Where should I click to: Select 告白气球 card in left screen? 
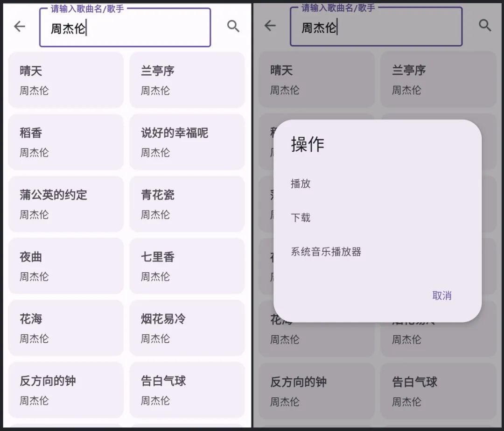click(x=187, y=390)
